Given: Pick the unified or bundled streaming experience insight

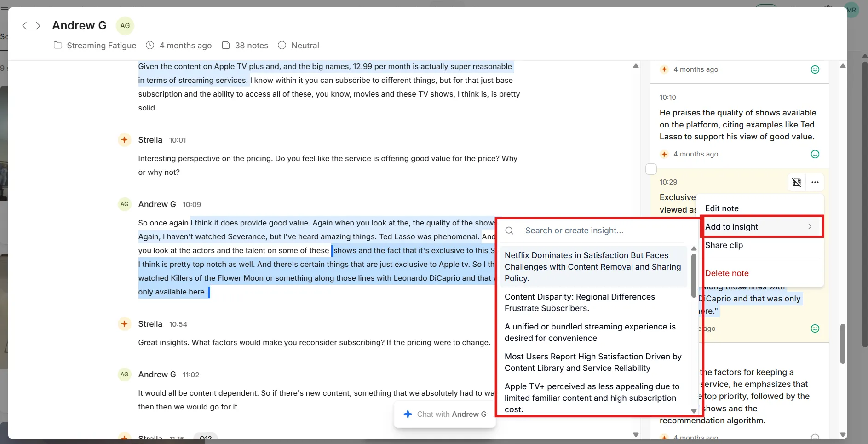Looking at the screenshot, I should pyautogui.click(x=594, y=333).
